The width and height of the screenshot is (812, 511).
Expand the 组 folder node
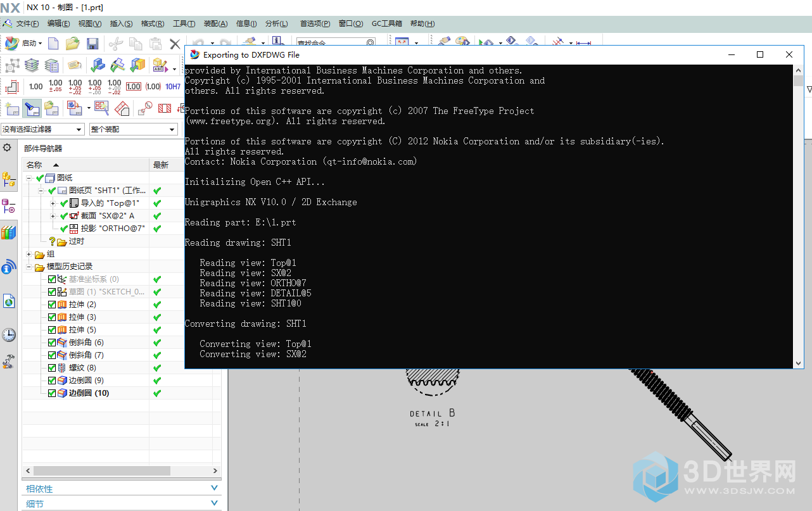tap(29, 254)
